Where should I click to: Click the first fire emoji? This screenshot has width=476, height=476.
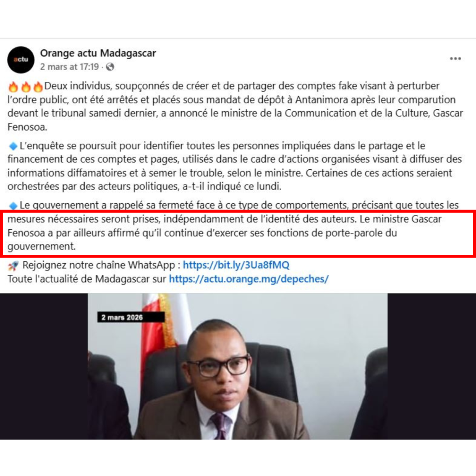[x=13, y=87]
